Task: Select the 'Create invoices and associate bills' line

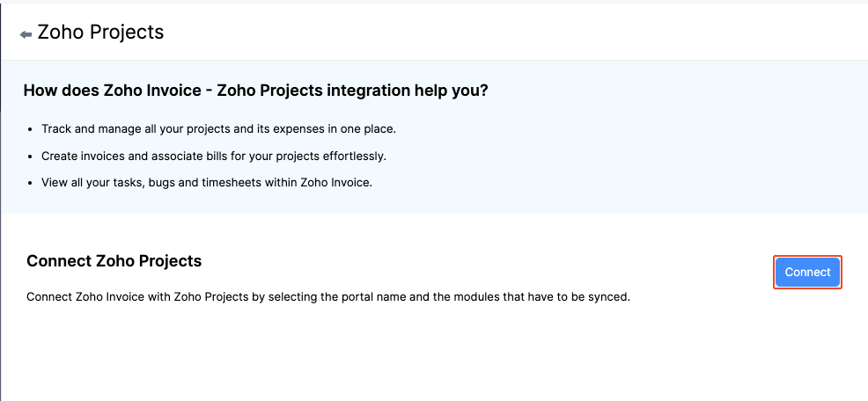Action: pyautogui.click(x=214, y=156)
